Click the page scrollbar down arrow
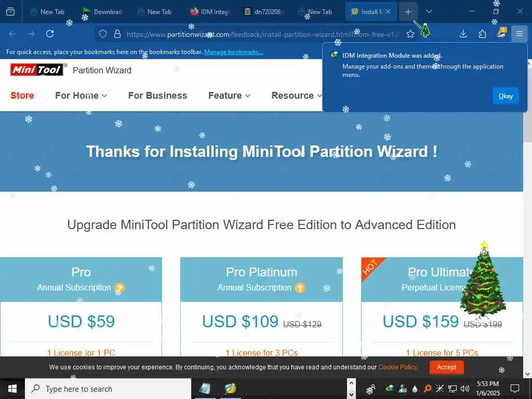This screenshot has height=399, width=532. point(528,374)
